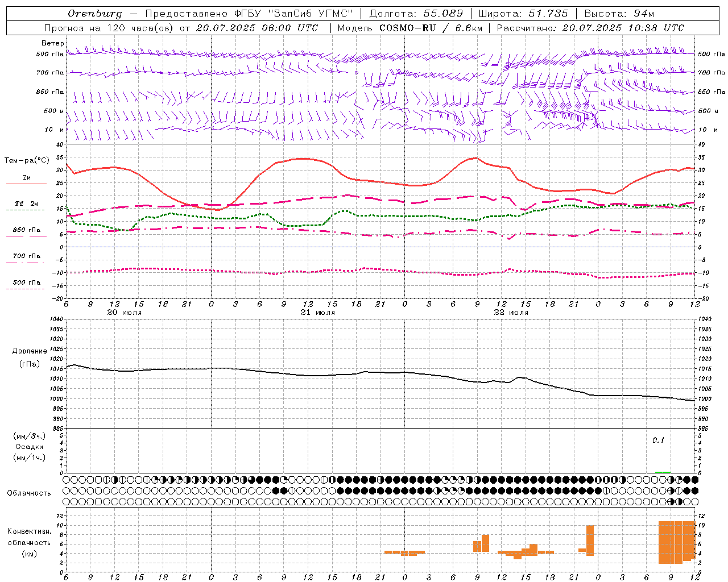Click the green precipitation bar
Viewport: 728px width, 582px height.
tap(663, 472)
